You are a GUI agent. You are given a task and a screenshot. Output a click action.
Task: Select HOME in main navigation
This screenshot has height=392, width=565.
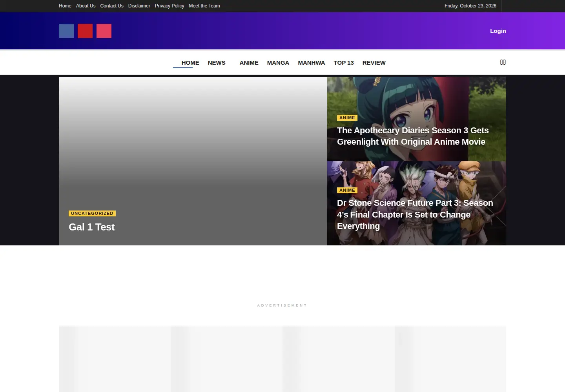pos(190,63)
